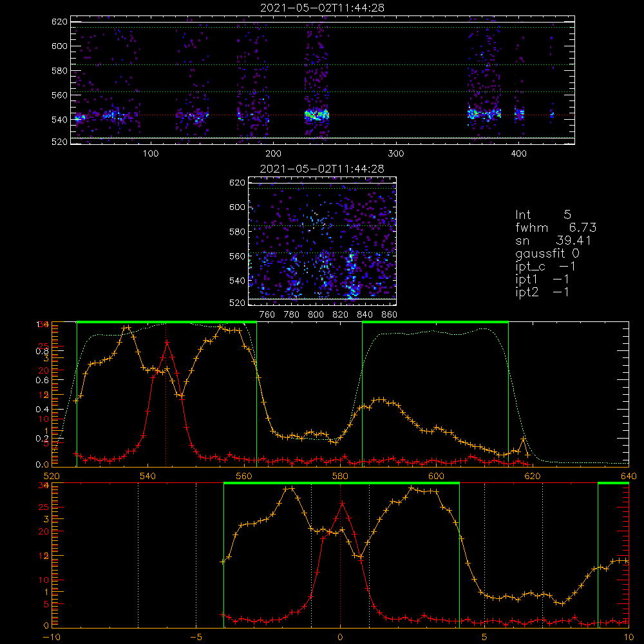This screenshot has height=644, width=644.
Task: Click x-axis label 100 on top spectrogram
Action: (x=151, y=154)
